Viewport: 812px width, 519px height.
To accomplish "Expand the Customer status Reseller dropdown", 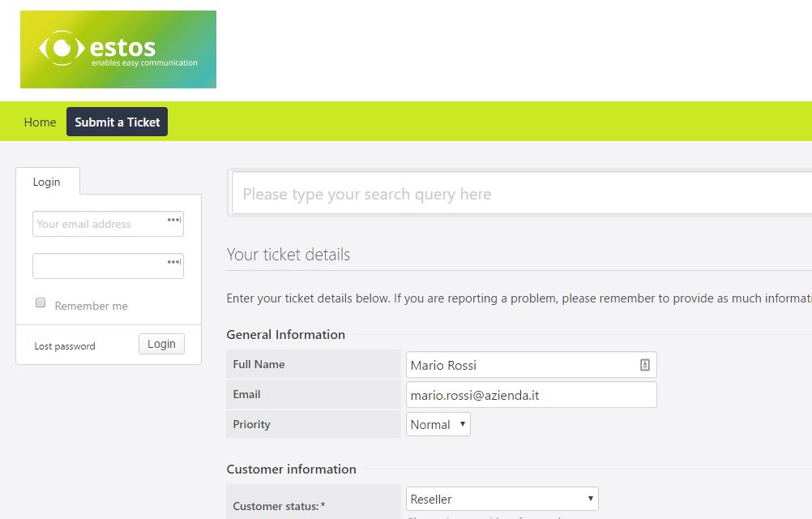I will (x=502, y=499).
